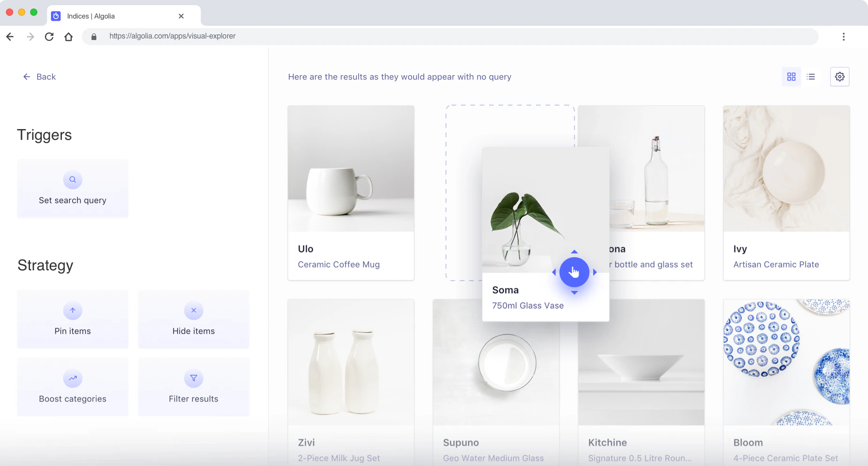This screenshot has width=868, height=466.
Task: Click the Signature 0.5 Litre description
Action: click(x=640, y=458)
